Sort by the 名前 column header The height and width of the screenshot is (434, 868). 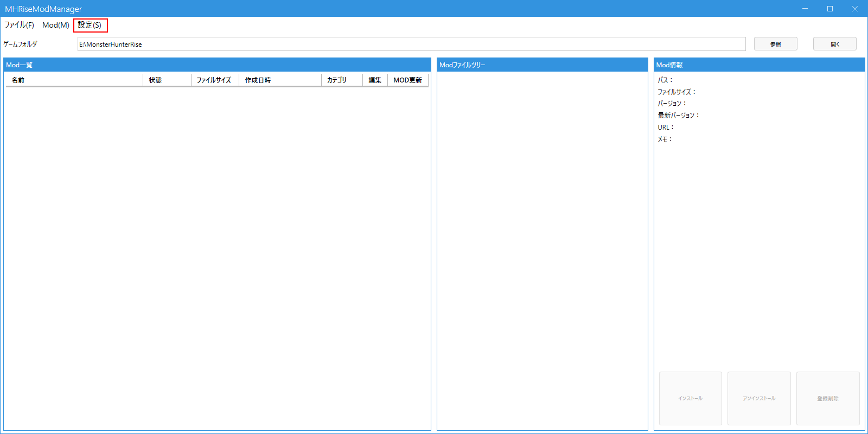tap(74, 80)
